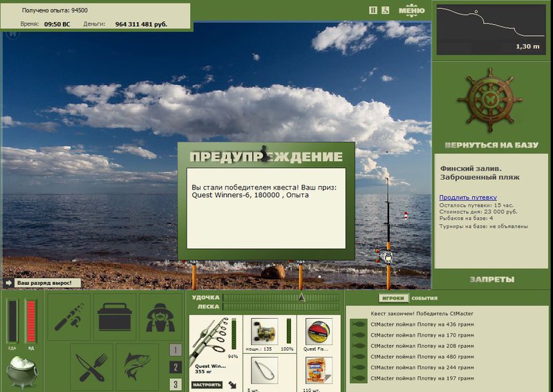Select the Quest Fis... fishing line spool
This screenshot has height=392, width=553.
[x=319, y=331]
